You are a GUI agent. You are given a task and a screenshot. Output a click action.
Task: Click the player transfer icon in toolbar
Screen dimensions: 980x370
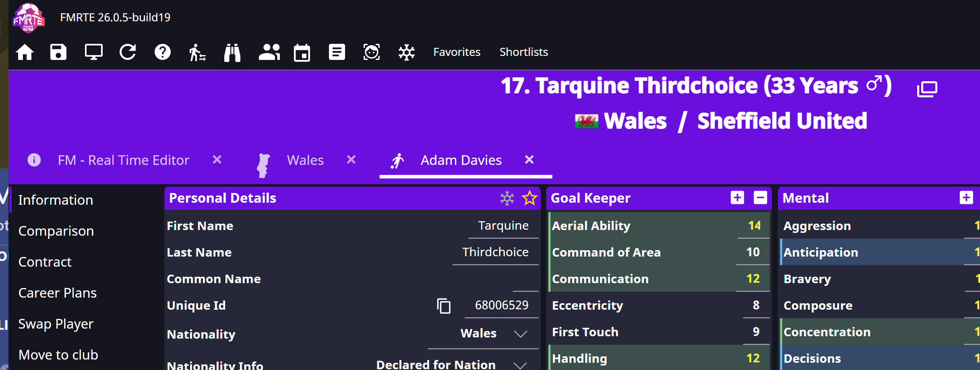click(x=197, y=52)
